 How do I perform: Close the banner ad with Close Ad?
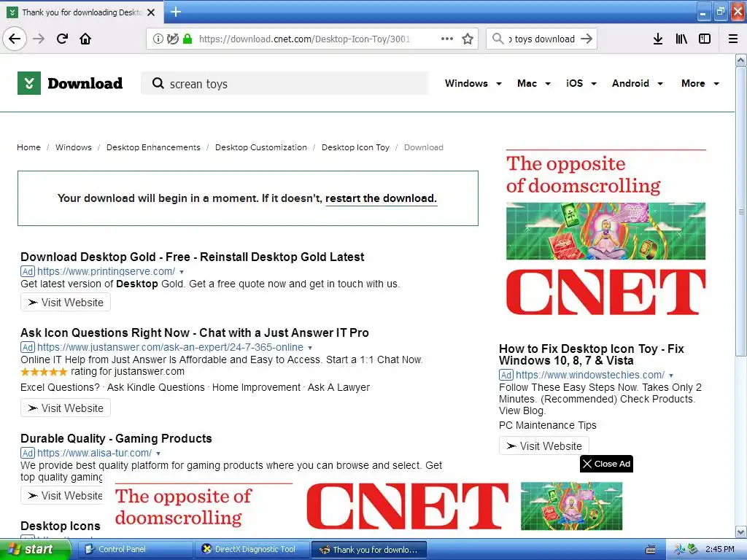(x=606, y=464)
